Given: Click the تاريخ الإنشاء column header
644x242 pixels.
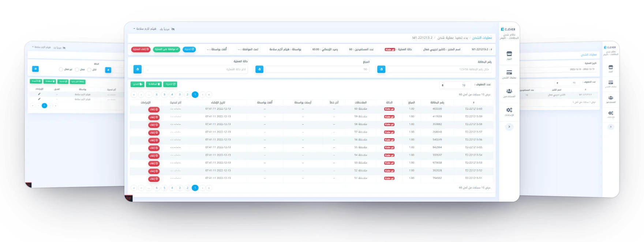Looking at the screenshot, I should pyautogui.click(x=218, y=103).
